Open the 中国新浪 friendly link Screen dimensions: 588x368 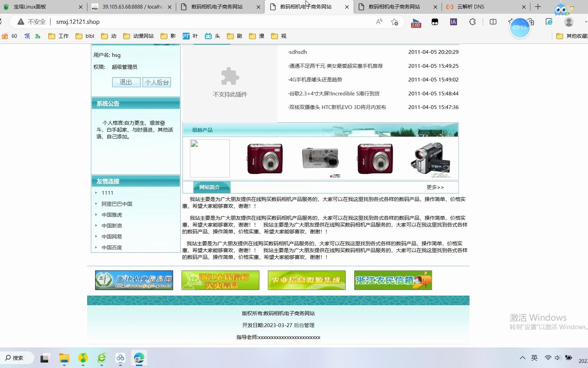[112, 226]
